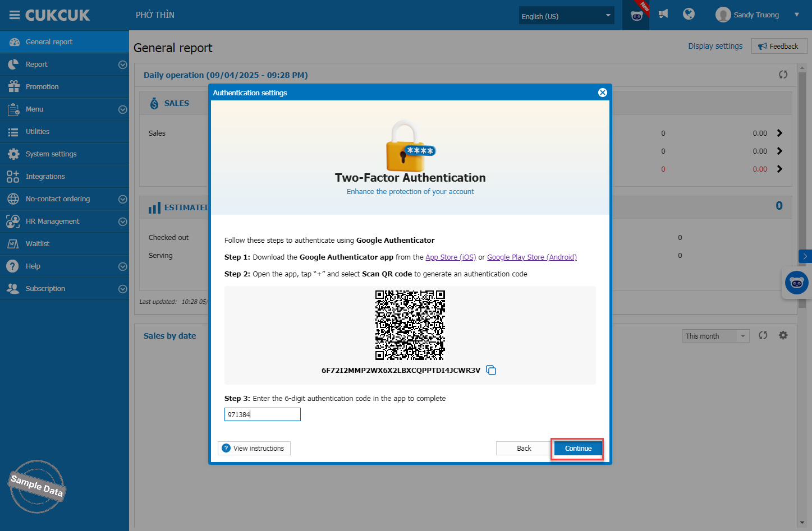Viewport: 812px width, 531px height.
Task: Toggle the hamburger sidebar menu icon
Action: click(15, 15)
